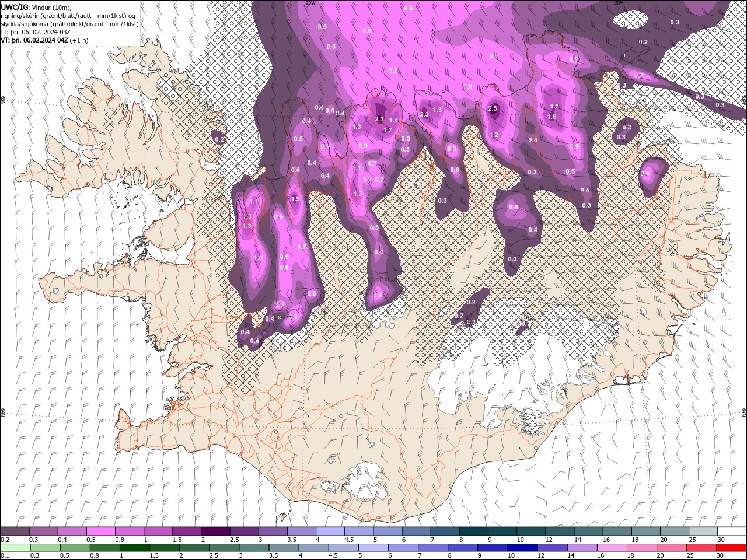Screen dimensions: 747x560
Task: Select the '15W' longitude label at the top edge
Action: [x=618, y=3]
